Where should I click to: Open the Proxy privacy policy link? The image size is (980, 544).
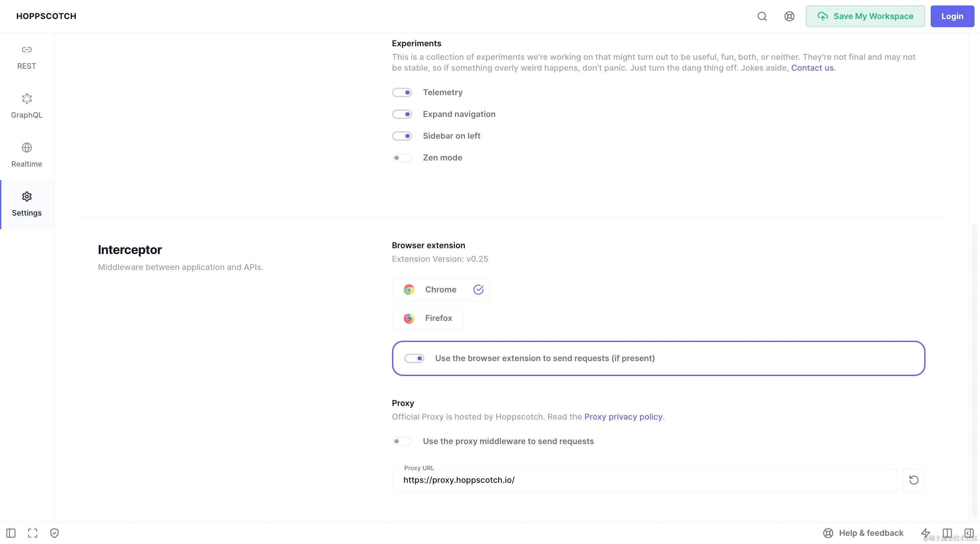pyautogui.click(x=623, y=417)
